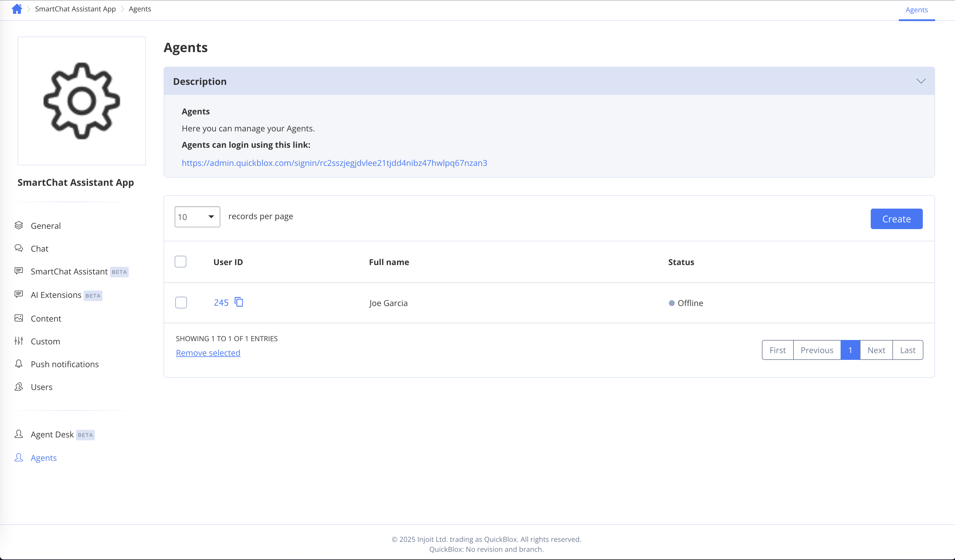Open SmartChat Assistant menu item

[x=69, y=272]
